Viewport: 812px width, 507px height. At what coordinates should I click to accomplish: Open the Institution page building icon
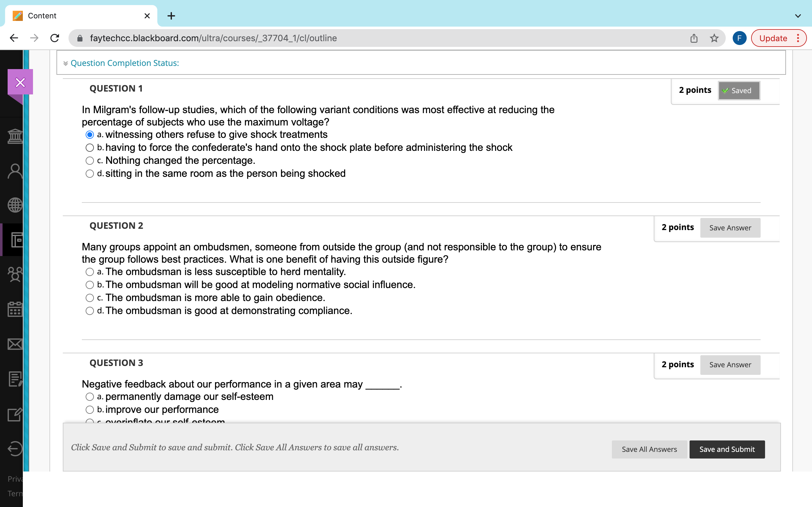pyautogui.click(x=15, y=136)
